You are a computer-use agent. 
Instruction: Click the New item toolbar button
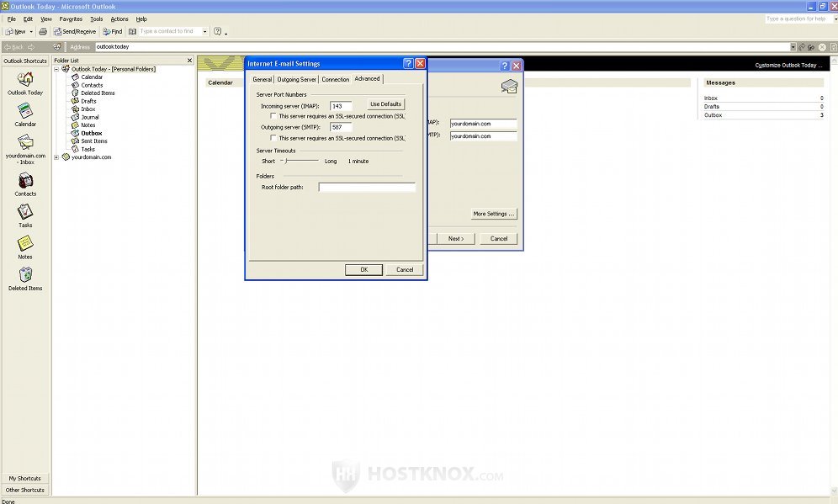(x=15, y=31)
